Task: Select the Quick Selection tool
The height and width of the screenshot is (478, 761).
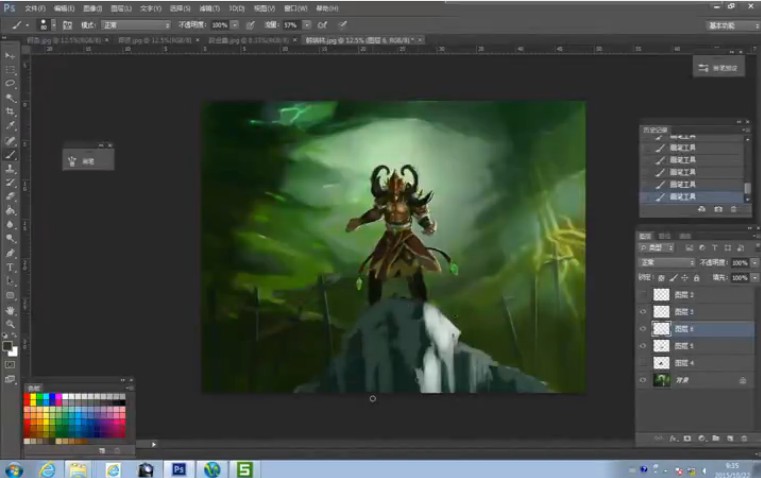Action: 10,98
